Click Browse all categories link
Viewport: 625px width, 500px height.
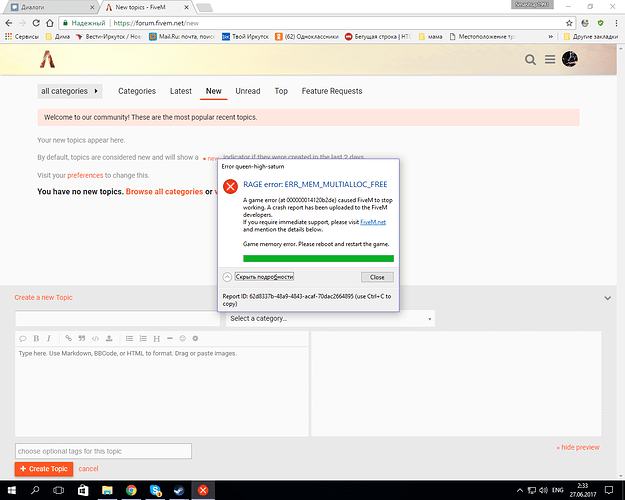[164, 192]
